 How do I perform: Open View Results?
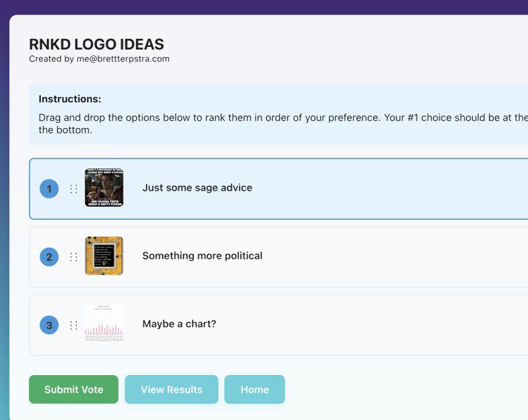[171, 390]
